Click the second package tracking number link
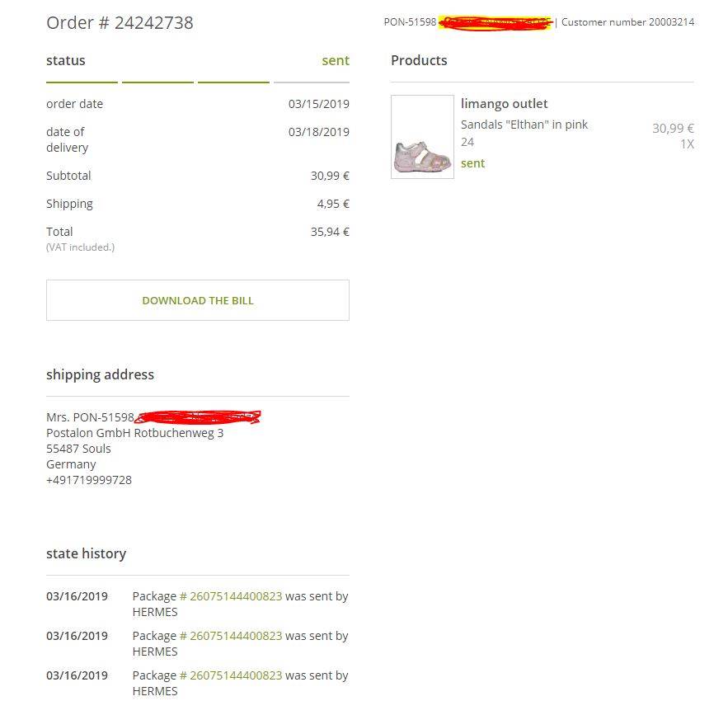The image size is (728, 701). [231, 636]
